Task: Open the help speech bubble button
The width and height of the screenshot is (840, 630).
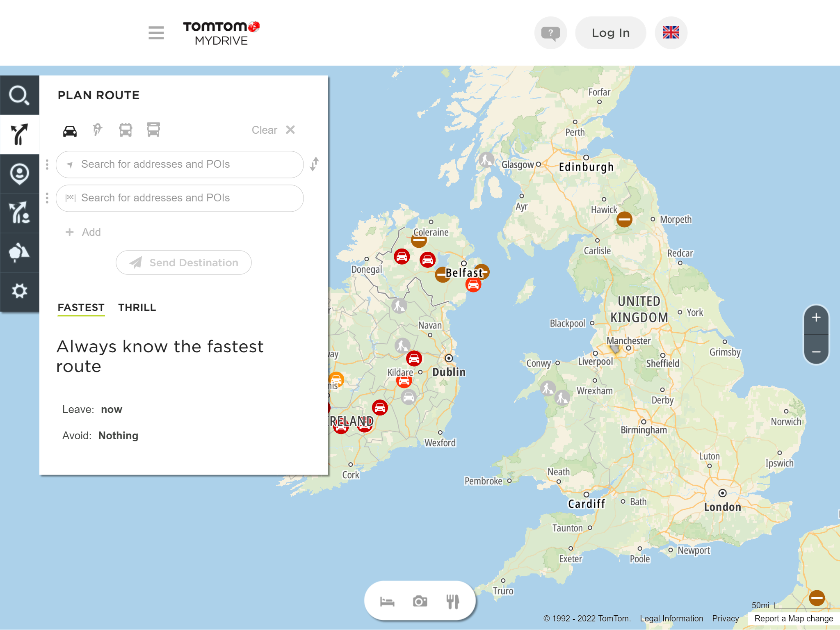Action: pyautogui.click(x=550, y=33)
